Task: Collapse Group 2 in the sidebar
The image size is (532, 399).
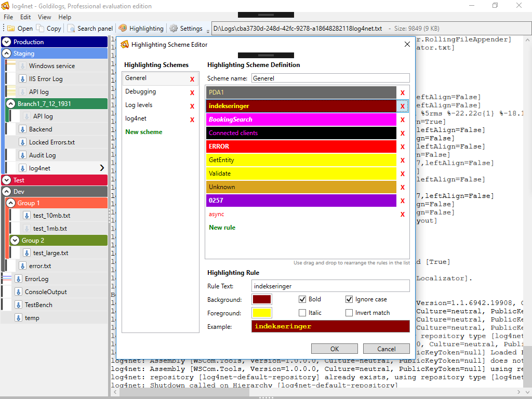Action: click(x=15, y=240)
